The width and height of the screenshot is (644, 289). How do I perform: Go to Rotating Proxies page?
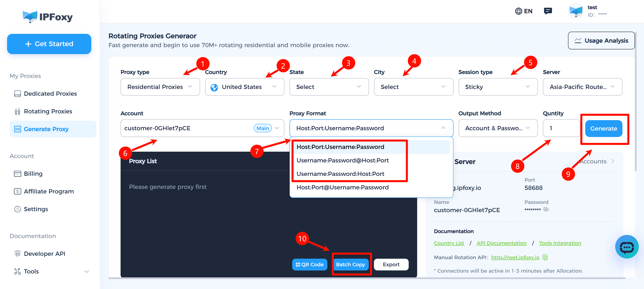click(x=48, y=111)
